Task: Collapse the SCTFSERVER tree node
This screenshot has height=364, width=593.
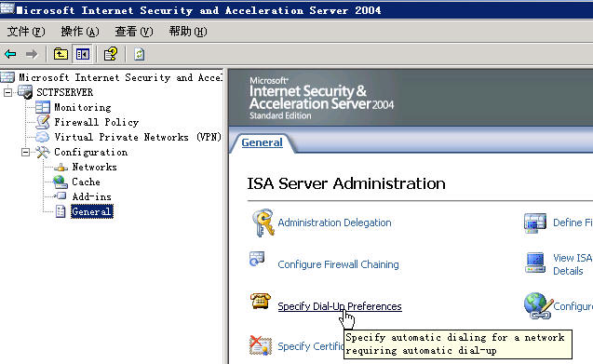Action: coord(7,92)
